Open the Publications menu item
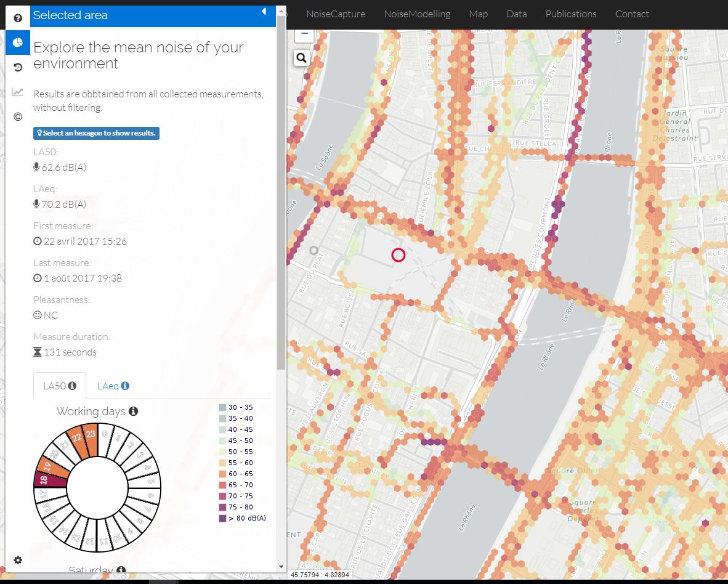Viewport: 728px width, 584px height. tap(571, 14)
